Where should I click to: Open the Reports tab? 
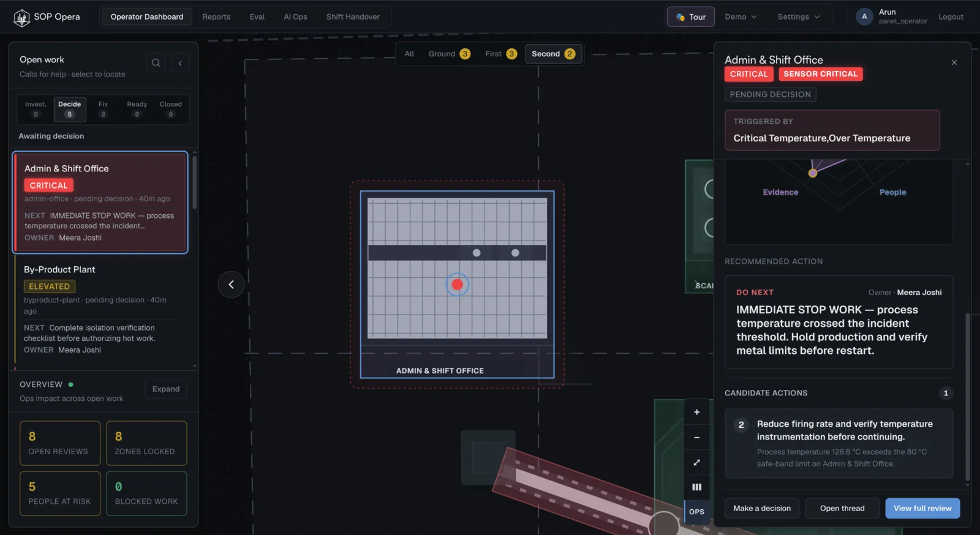[216, 17]
